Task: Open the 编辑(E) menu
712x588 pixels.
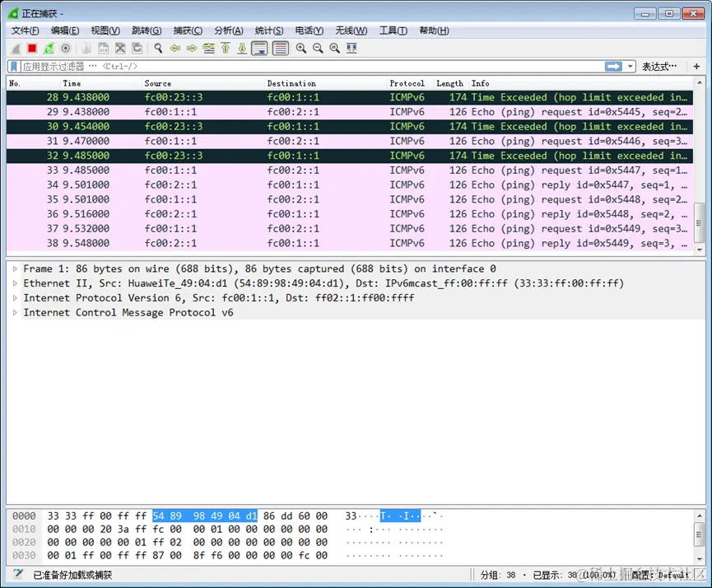Action: click(65, 30)
